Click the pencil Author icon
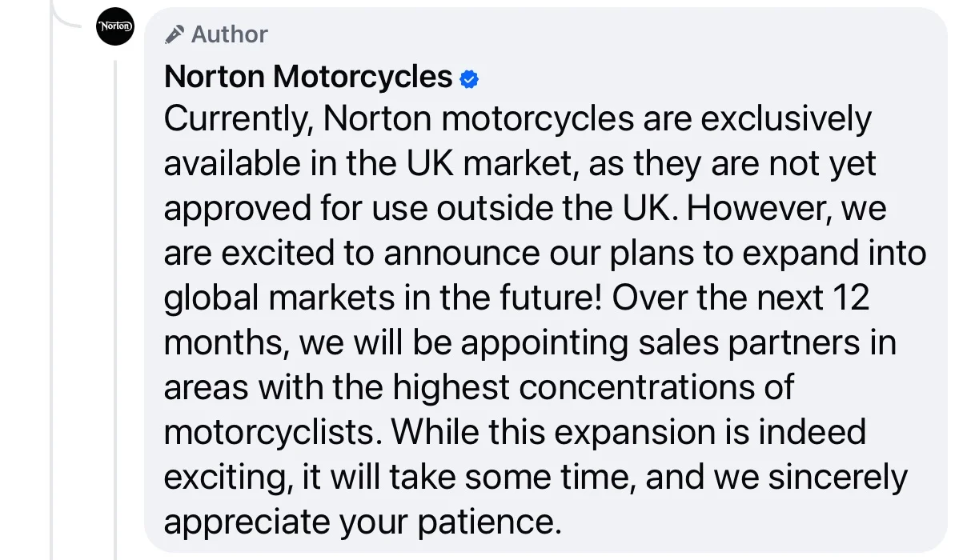967x560 pixels. [175, 34]
